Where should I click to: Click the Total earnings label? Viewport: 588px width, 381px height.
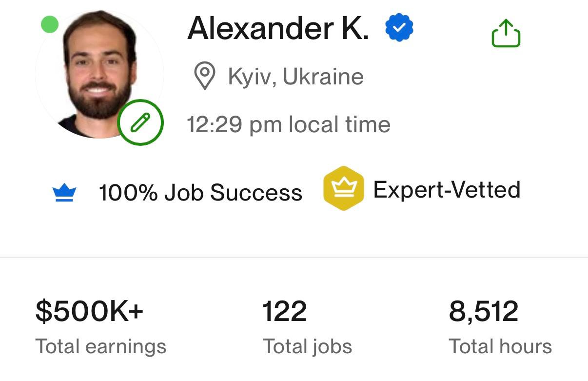100,346
